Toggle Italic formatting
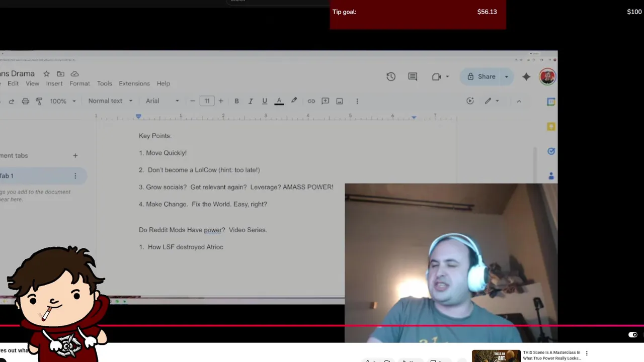Screen dimensions: 644x362 pos(251,101)
